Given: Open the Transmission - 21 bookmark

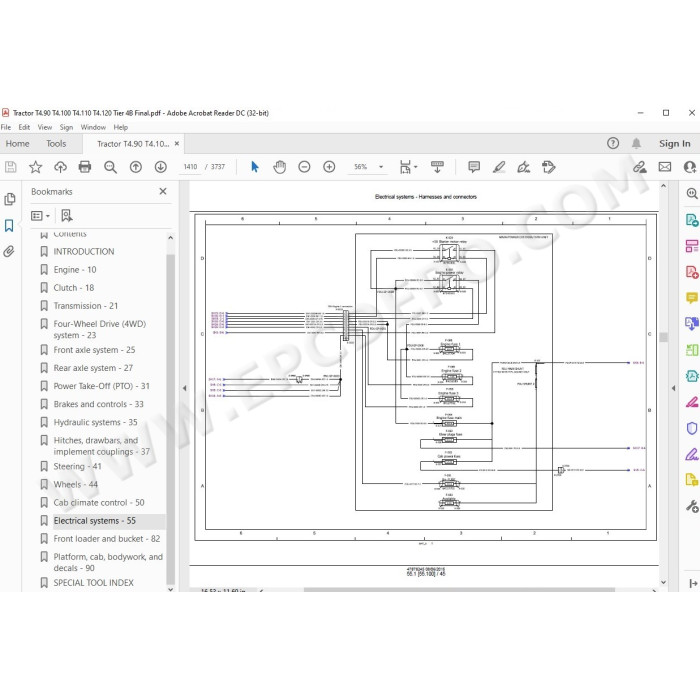Looking at the screenshot, I should [86, 306].
